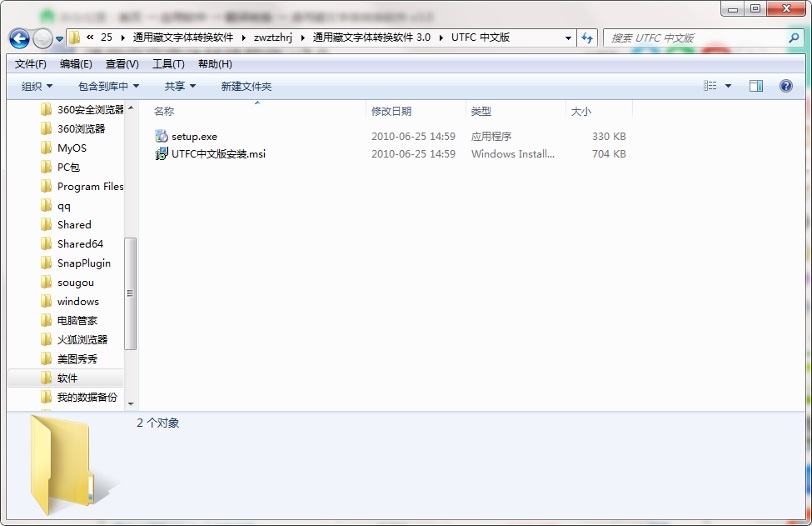Select 我的数据备份 folder in tree

coord(87,397)
